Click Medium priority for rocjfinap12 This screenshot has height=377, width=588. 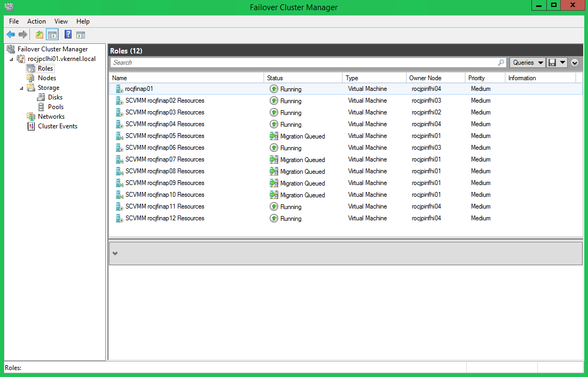tap(481, 218)
